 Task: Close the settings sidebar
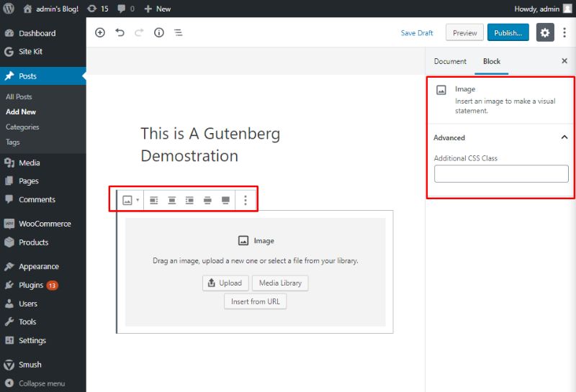click(x=564, y=61)
